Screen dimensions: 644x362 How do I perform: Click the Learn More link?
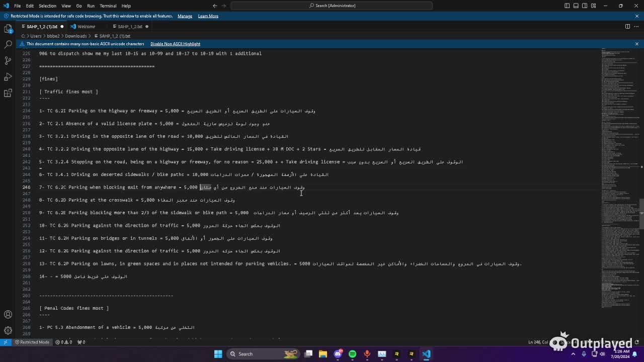(x=208, y=16)
